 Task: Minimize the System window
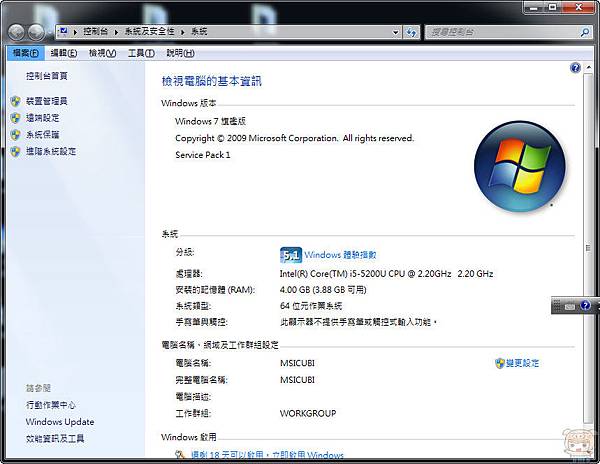click(x=534, y=7)
